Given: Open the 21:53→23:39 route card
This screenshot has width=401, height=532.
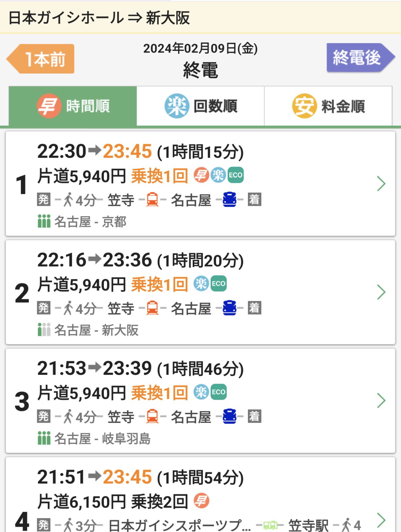Looking at the screenshot, I should coord(200,401).
